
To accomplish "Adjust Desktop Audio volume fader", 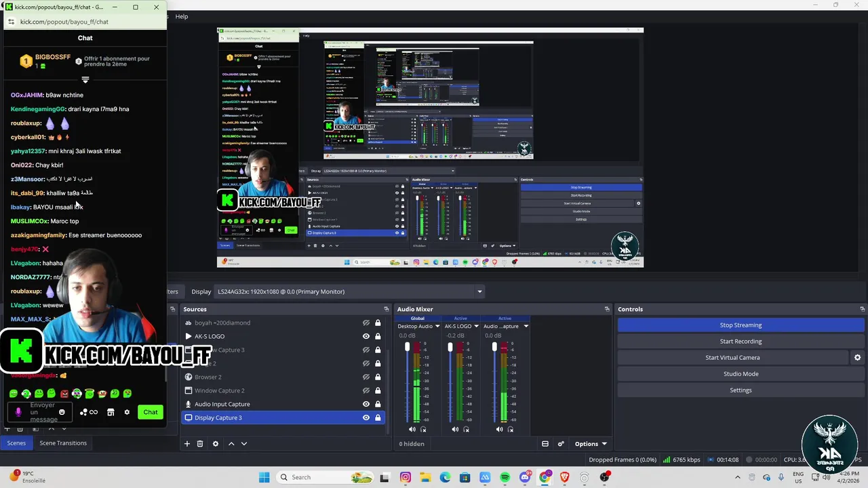I will (x=407, y=347).
